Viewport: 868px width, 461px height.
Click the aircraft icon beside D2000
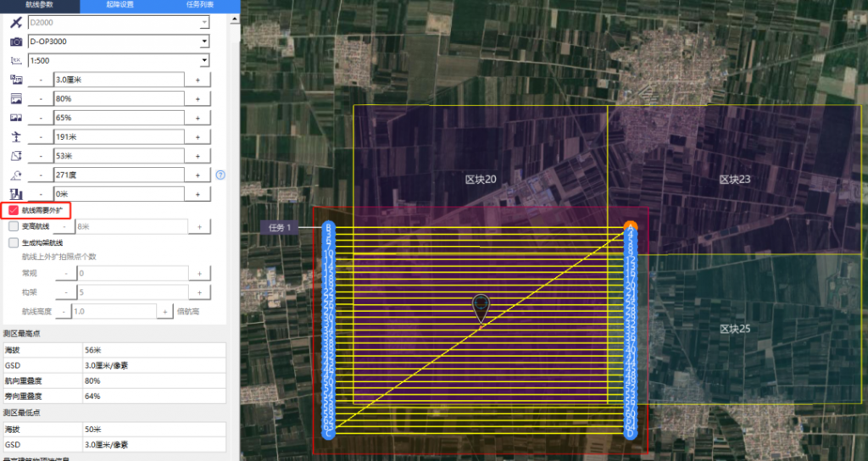16,23
